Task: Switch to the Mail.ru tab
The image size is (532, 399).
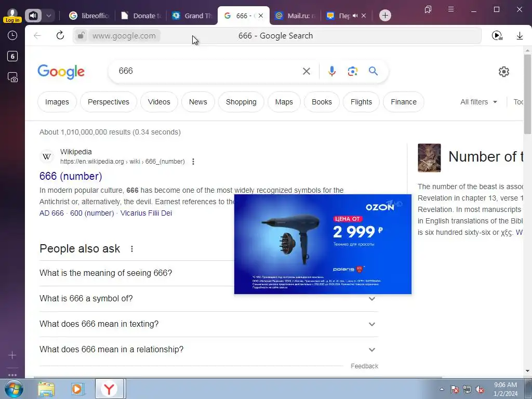Action: (295, 16)
